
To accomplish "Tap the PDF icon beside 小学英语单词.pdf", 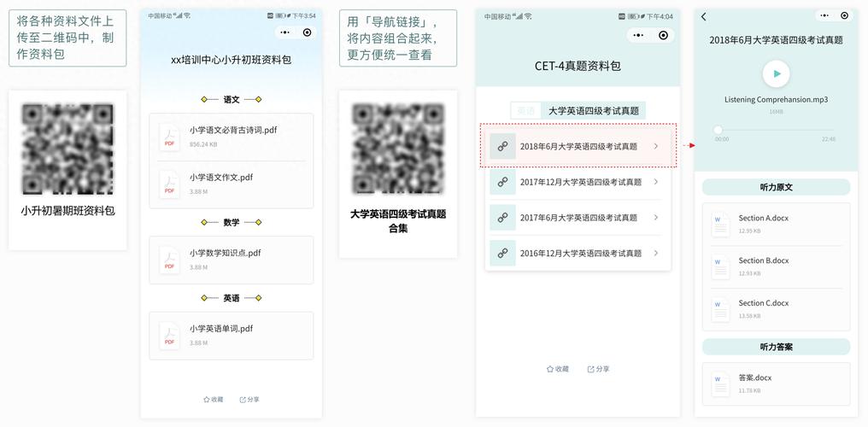I will point(169,335).
